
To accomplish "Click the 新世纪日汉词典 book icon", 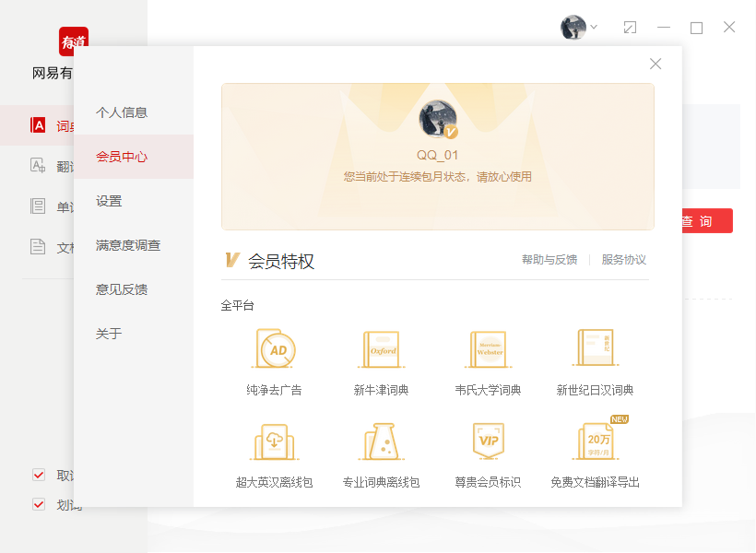I will point(595,347).
